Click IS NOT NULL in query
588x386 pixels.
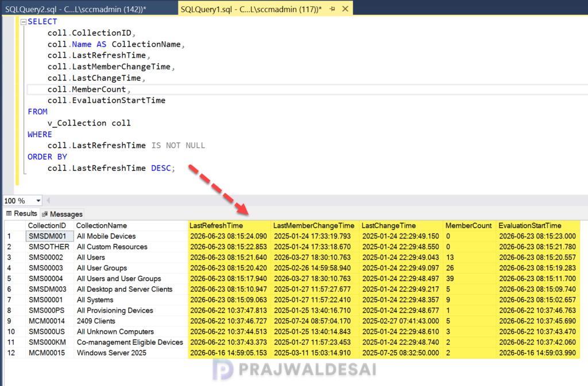178,145
